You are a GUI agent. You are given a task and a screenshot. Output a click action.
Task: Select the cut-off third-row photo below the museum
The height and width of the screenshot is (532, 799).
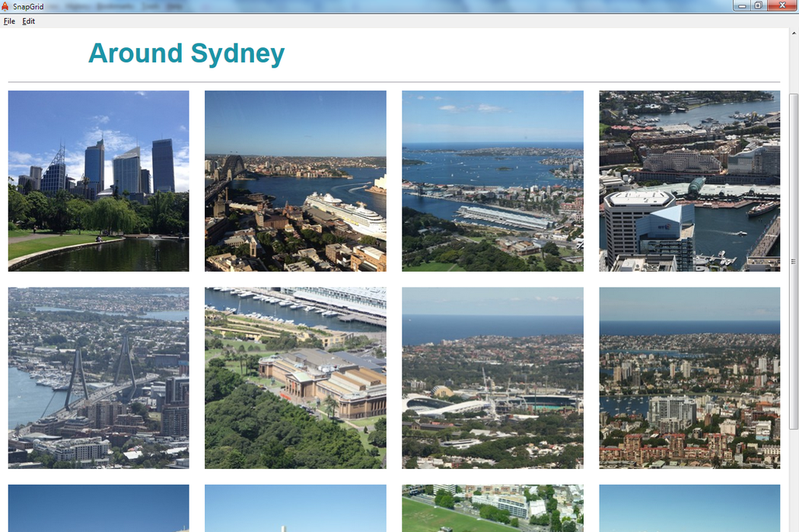coord(295,508)
